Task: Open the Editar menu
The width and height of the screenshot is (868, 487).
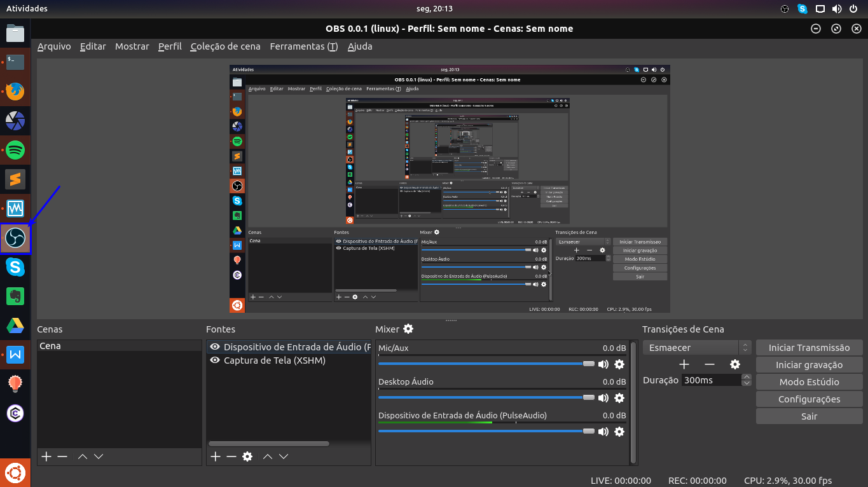Action: pos(93,46)
